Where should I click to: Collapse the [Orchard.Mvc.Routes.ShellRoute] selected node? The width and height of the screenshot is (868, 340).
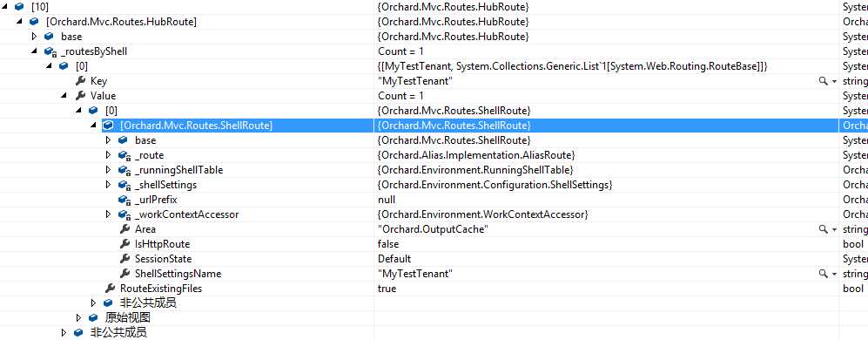(93, 126)
